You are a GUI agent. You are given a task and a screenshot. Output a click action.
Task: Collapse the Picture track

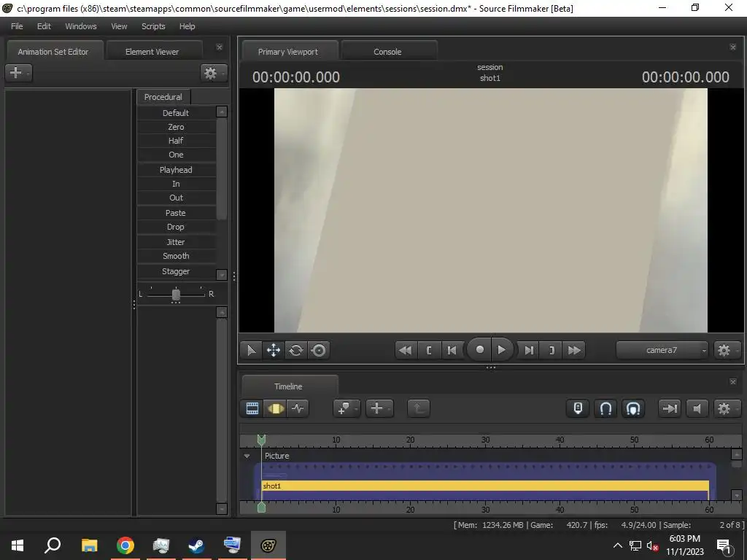[247, 456]
